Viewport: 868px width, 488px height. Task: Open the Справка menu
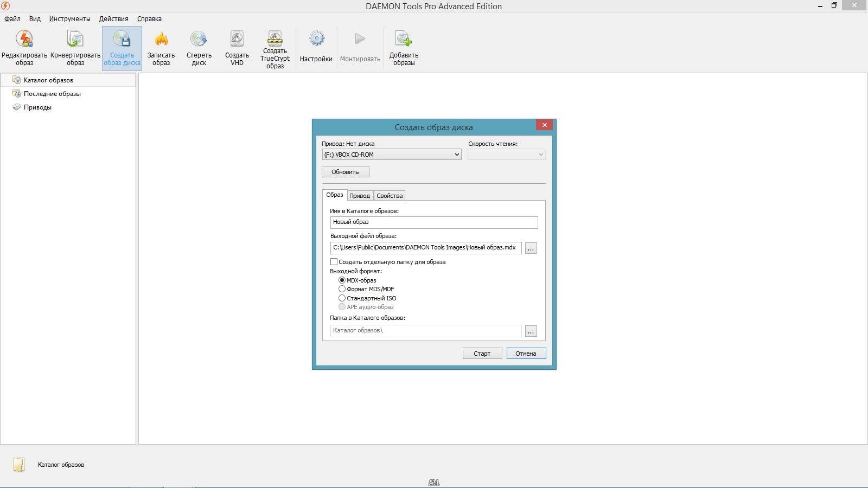(x=149, y=19)
